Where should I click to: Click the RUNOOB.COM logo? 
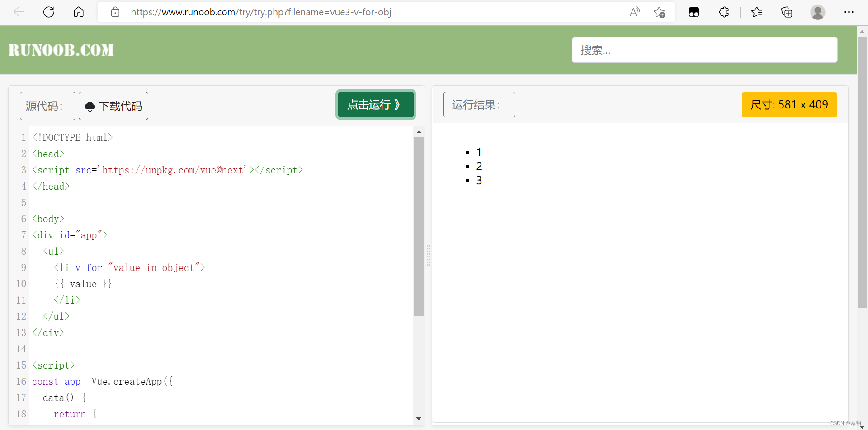pyautogui.click(x=61, y=50)
